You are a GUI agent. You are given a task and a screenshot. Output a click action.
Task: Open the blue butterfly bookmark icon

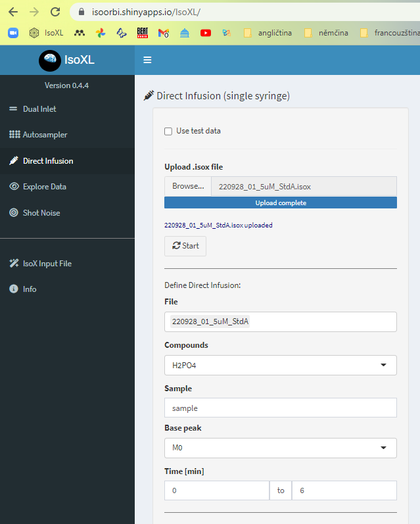coord(122,33)
